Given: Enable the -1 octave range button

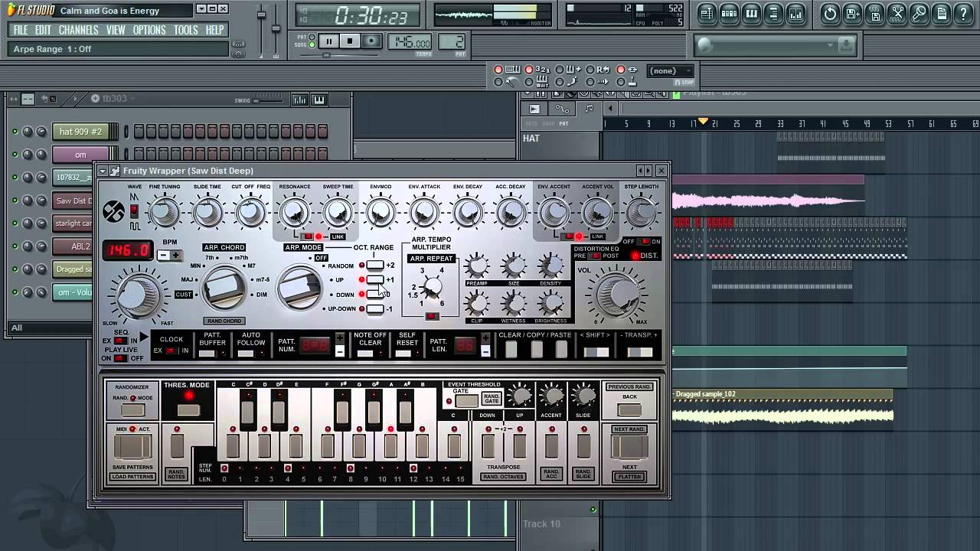Looking at the screenshot, I should click(x=374, y=309).
